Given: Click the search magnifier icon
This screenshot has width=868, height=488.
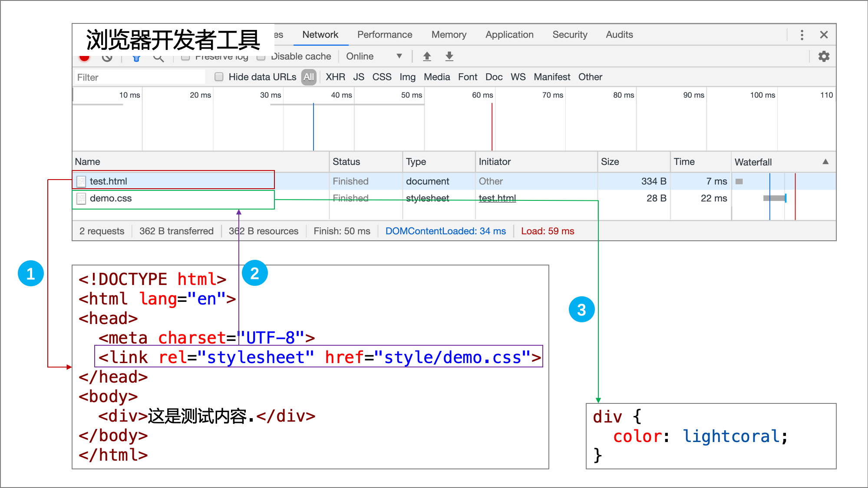Looking at the screenshot, I should tap(158, 59).
